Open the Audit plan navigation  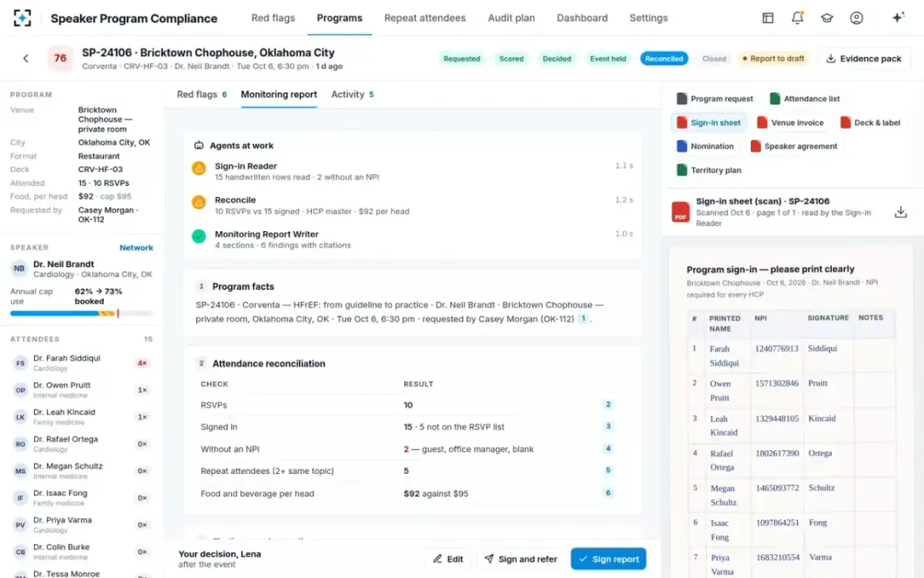511,18
